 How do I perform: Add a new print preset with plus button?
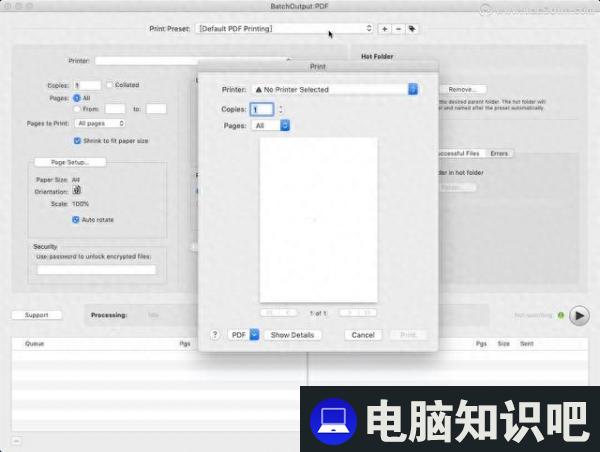[x=385, y=29]
